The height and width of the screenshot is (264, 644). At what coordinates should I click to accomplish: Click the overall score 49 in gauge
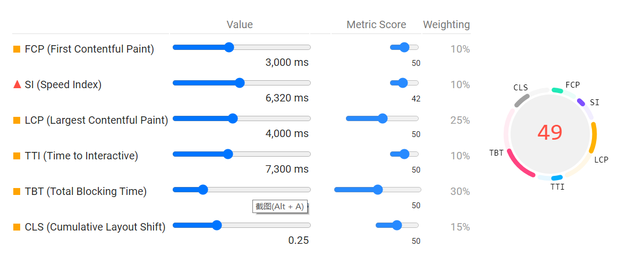(549, 132)
